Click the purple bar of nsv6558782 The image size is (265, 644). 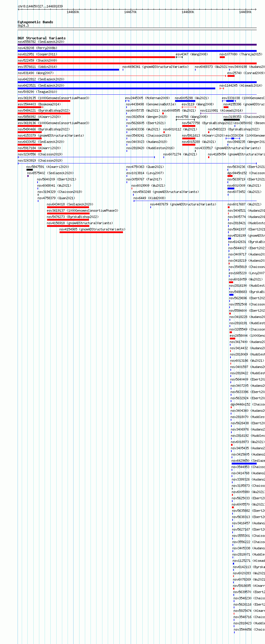(x=137, y=45)
